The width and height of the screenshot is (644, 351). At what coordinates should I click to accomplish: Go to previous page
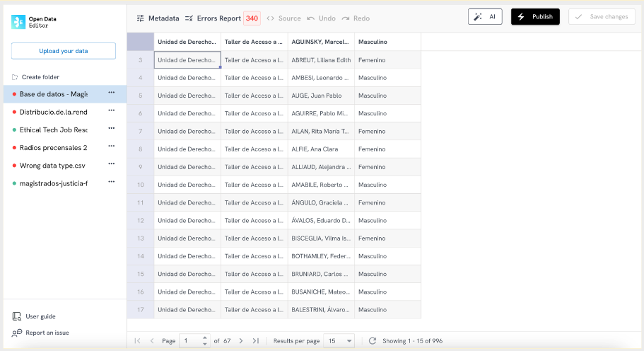152,340
